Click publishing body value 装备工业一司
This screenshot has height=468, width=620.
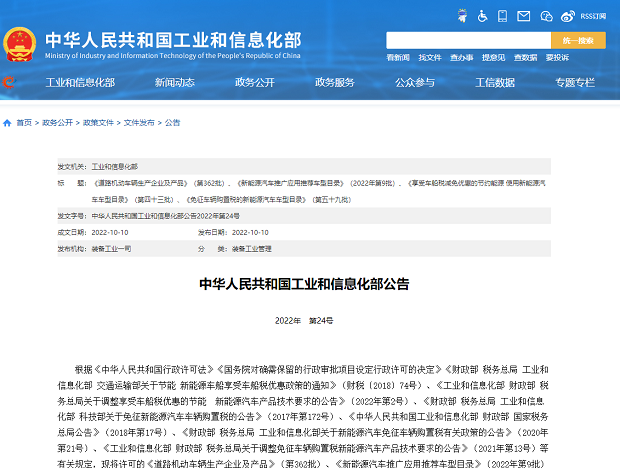click(111, 249)
